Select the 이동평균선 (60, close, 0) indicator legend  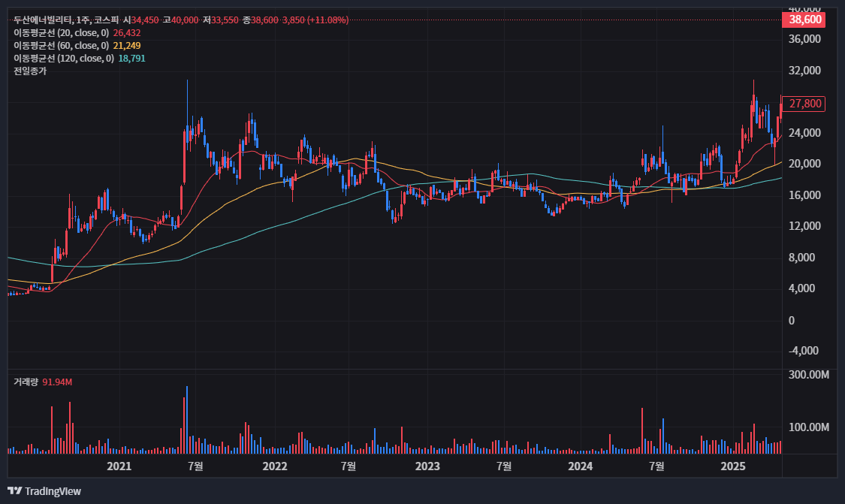point(61,46)
